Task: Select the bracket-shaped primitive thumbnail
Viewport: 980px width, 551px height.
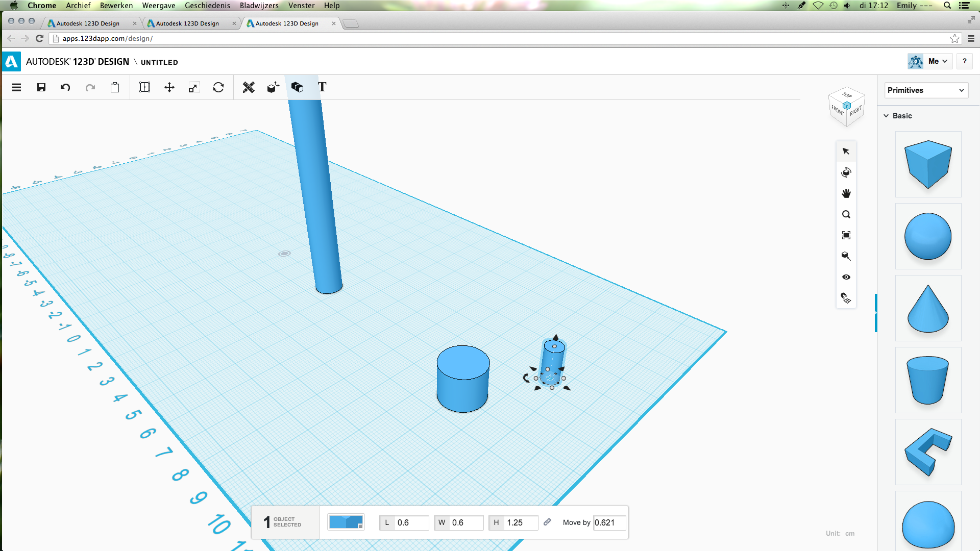Action: pos(928,452)
